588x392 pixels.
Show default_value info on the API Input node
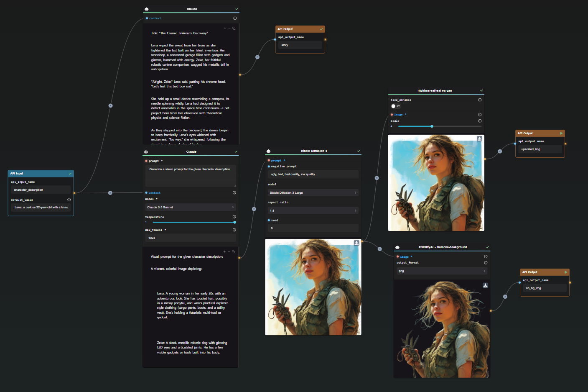coord(69,200)
